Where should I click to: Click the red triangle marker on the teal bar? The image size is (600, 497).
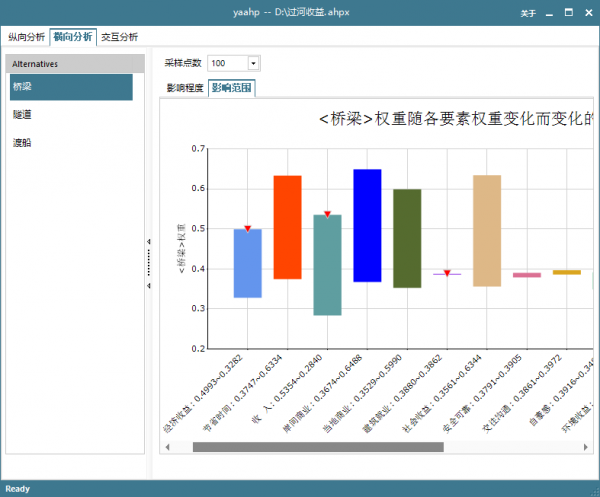pos(328,214)
